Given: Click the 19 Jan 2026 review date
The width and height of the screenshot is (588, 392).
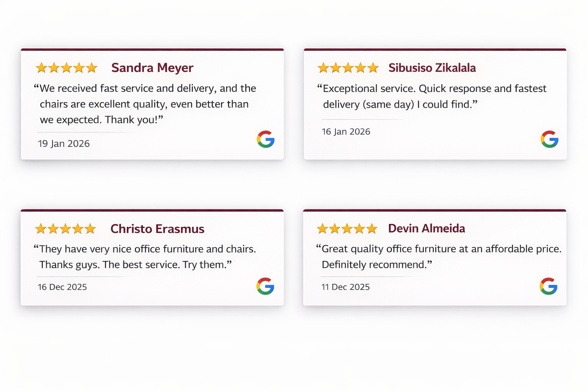Looking at the screenshot, I should tap(64, 144).
